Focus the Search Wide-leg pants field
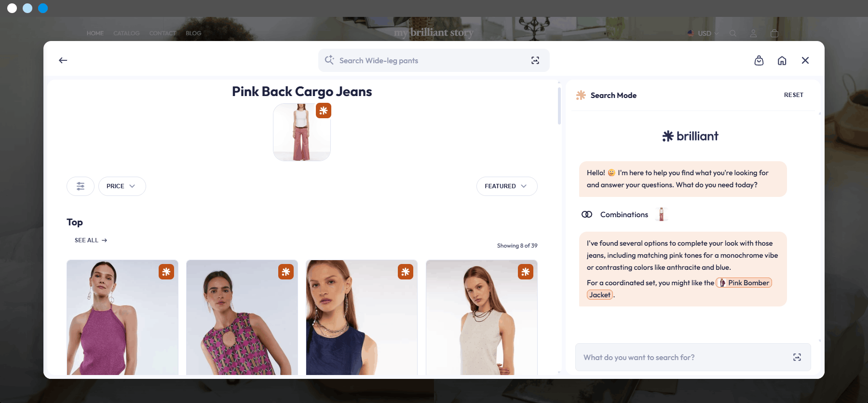 point(434,60)
